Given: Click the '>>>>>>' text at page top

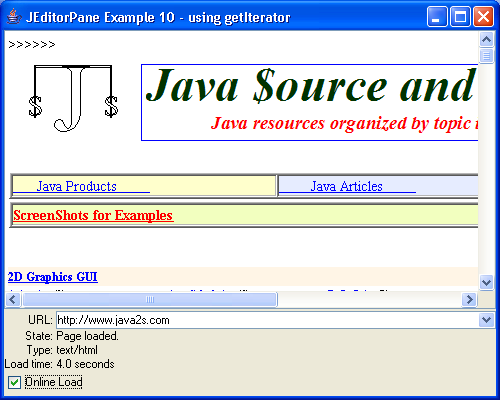Looking at the screenshot, I should point(32,44).
